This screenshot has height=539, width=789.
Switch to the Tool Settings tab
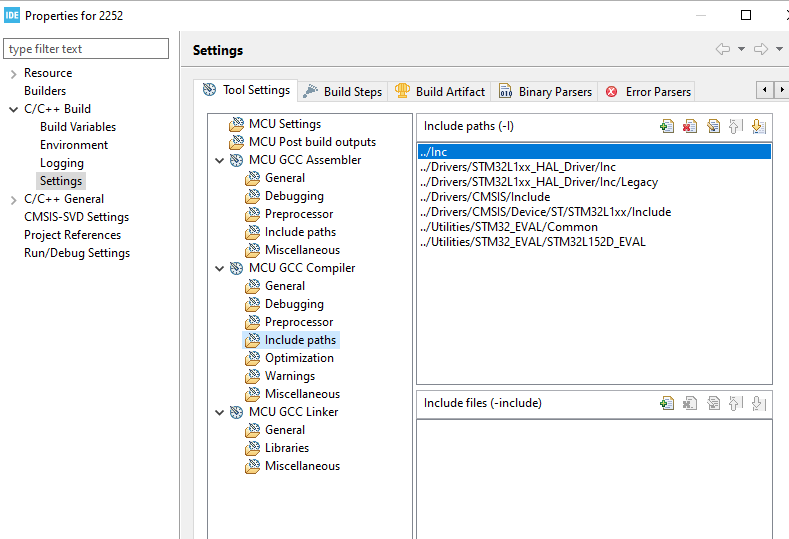click(x=246, y=90)
